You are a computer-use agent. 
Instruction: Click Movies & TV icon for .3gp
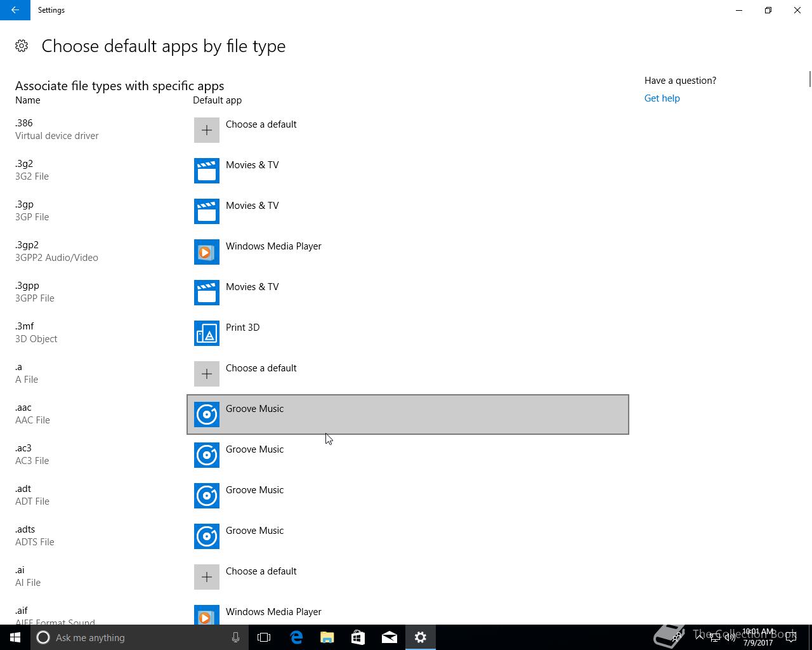[x=207, y=211]
